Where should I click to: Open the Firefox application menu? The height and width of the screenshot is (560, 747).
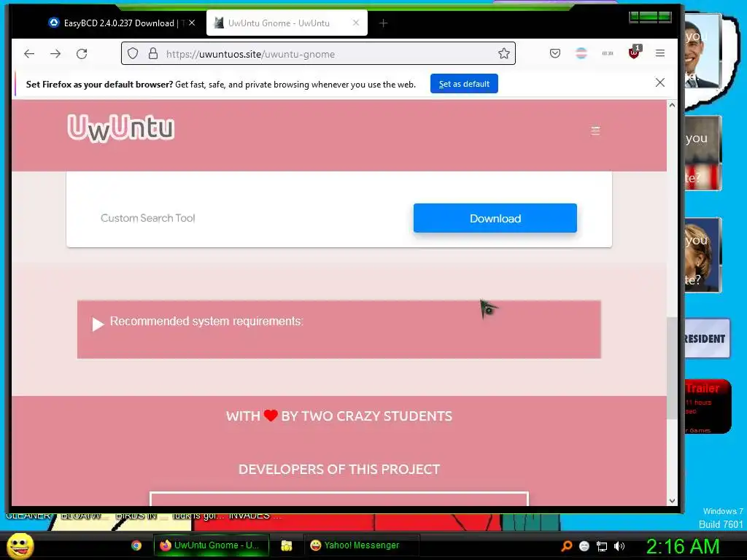[659, 53]
